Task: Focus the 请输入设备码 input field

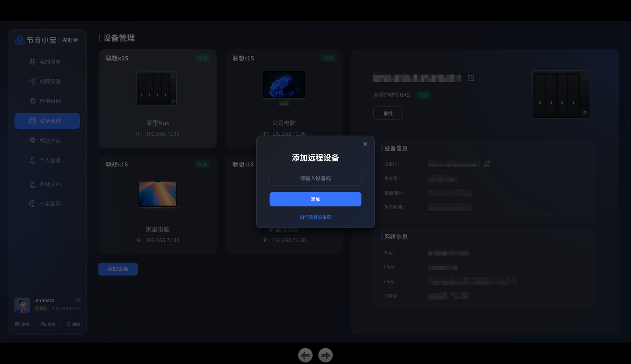Action: [x=315, y=178]
